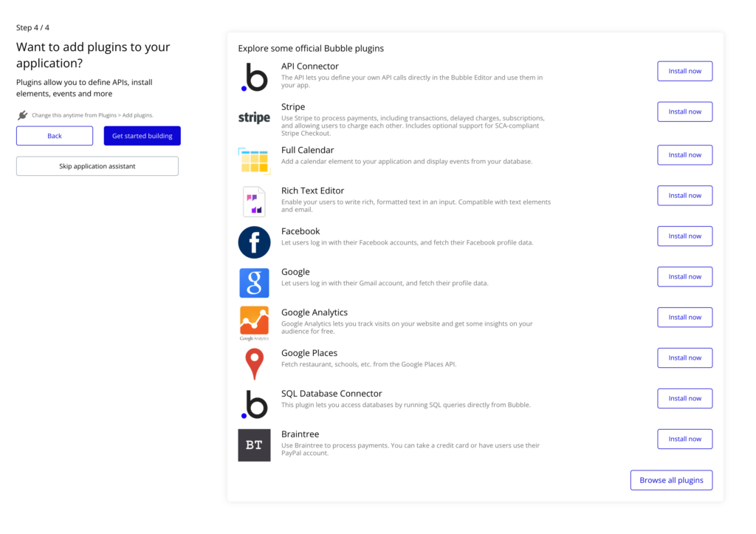Install the Braintree plugin
The height and width of the screenshot is (534, 756).
684,439
